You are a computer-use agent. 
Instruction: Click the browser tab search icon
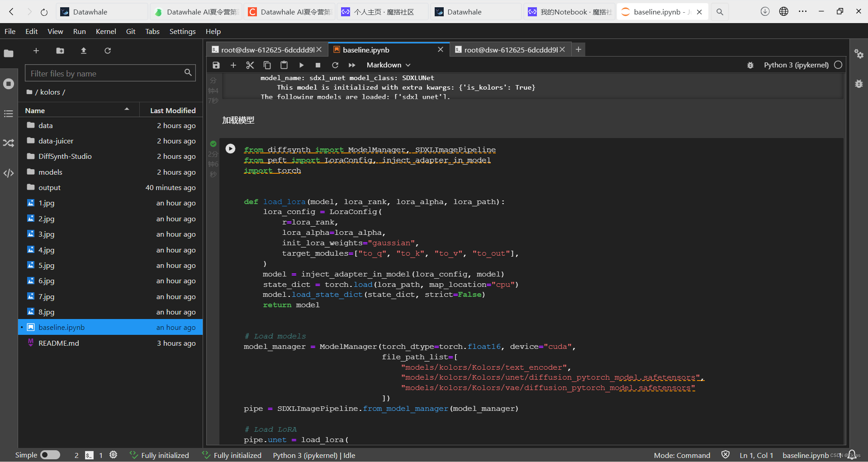coord(720,12)
